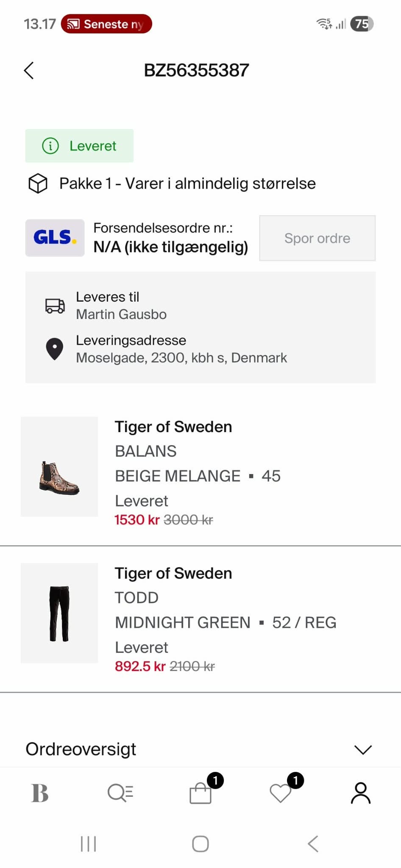Open the search and categories tab
Viewport: 401px width, 868px height.
(x=120, y=793)
